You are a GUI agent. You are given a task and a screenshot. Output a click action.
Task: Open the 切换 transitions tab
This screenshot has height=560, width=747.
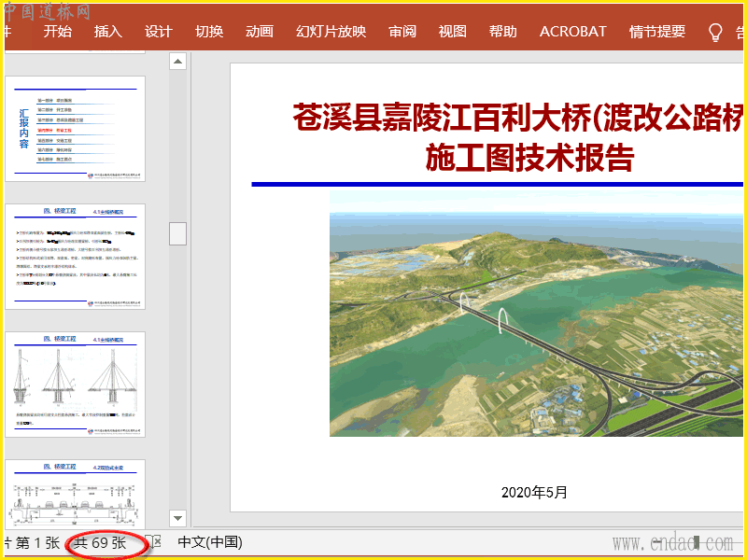(x=209, y=32)
